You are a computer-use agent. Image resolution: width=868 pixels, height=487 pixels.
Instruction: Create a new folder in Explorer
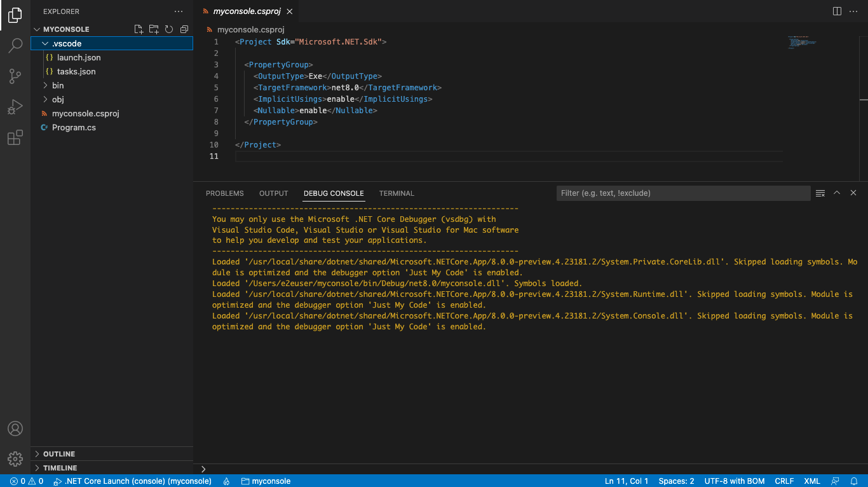point(153,29)
